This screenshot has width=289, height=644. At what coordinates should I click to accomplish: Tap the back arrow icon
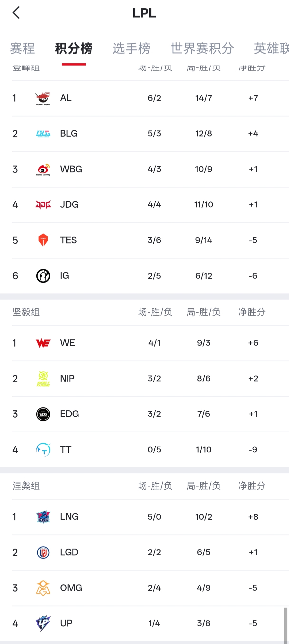point(16,13)
